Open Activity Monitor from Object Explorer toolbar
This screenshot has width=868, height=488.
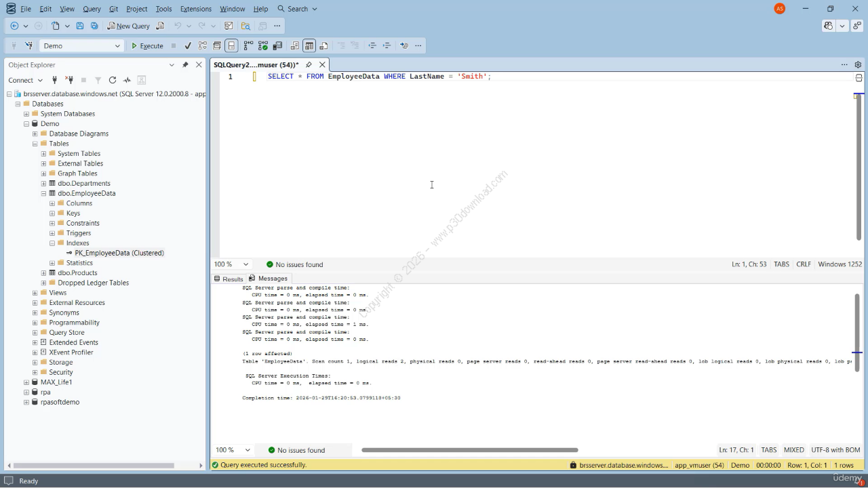pyautogui.click(x=127, y=80)
